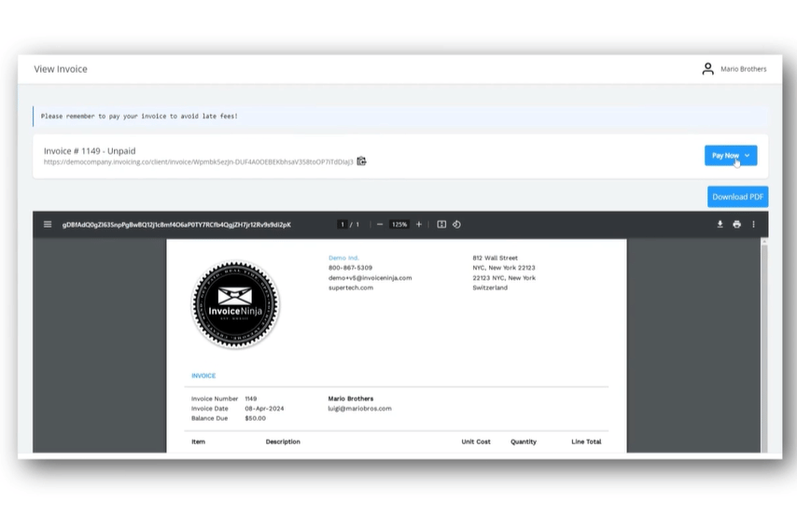The width and height of the screenshot is (797, 532).
Task: Click the supertech.com website text
Action: click(x=351, y=287)
